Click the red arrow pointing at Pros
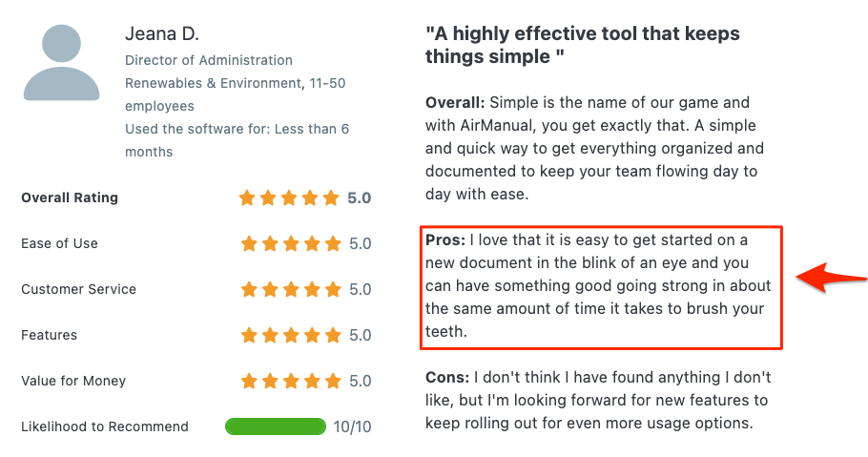This screenshot has width=868, height=457. (x=832, y=277)
